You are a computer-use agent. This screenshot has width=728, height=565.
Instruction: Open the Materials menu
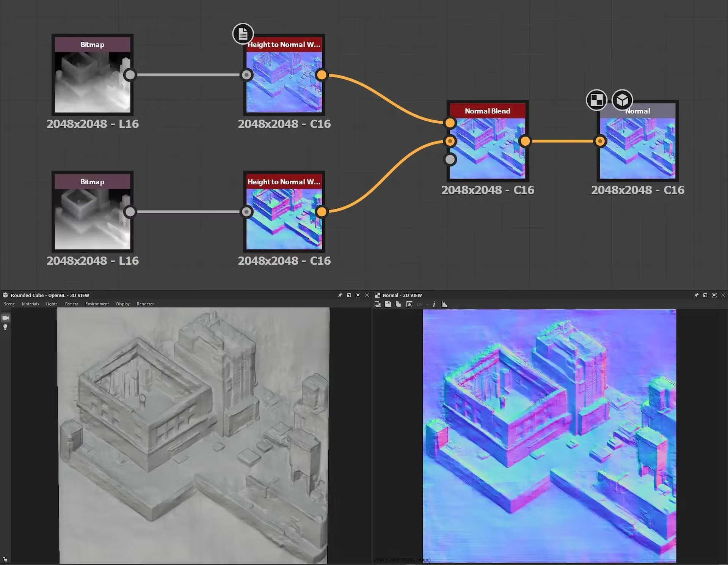click(x=30, y=304)
